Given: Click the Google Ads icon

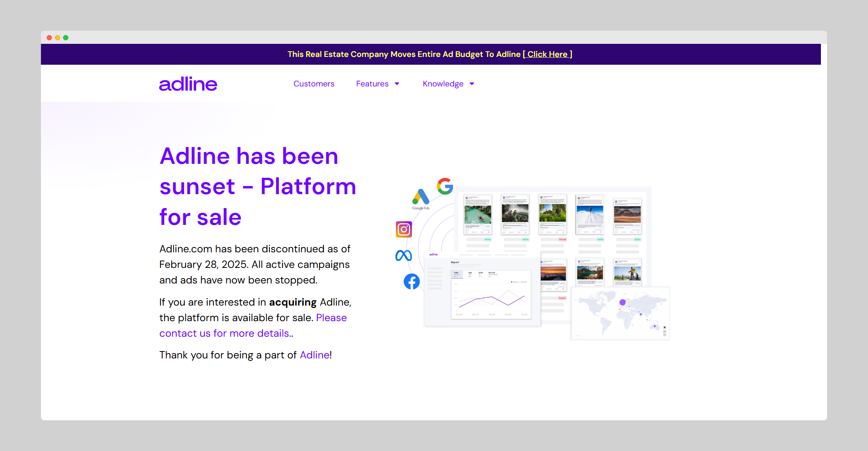Looking at the screenshot, I should tap(420, 199).
